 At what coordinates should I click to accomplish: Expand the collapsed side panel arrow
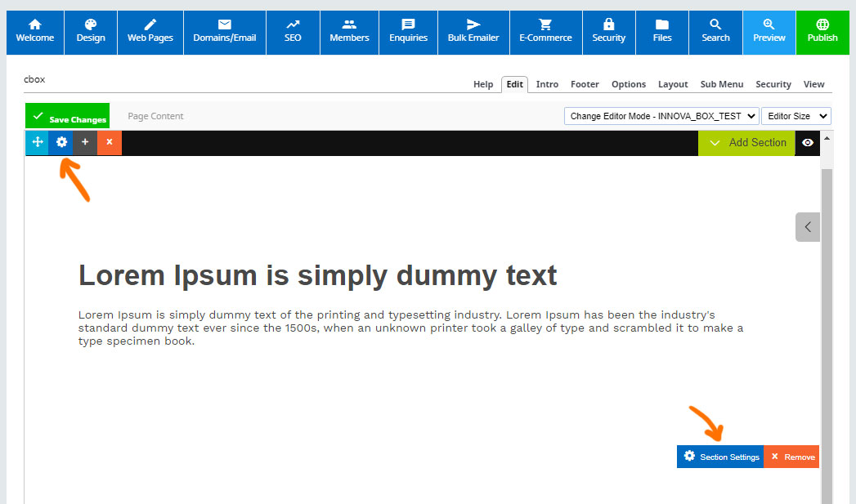808,227
